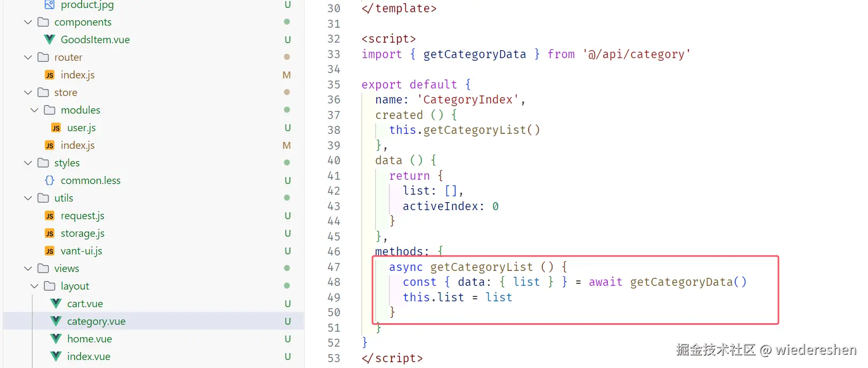Collapse the modules folder chevron
Screen dimensions: 868x368
35,110
